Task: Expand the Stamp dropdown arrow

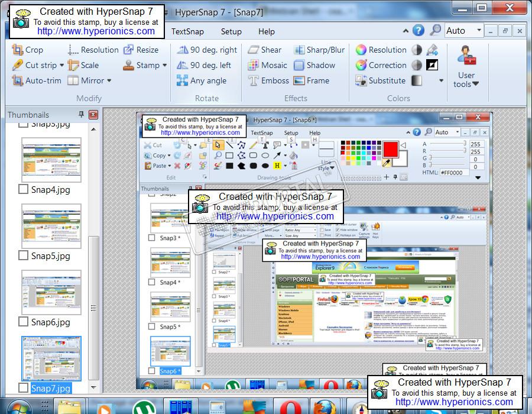Action: [x=164, y=65]
